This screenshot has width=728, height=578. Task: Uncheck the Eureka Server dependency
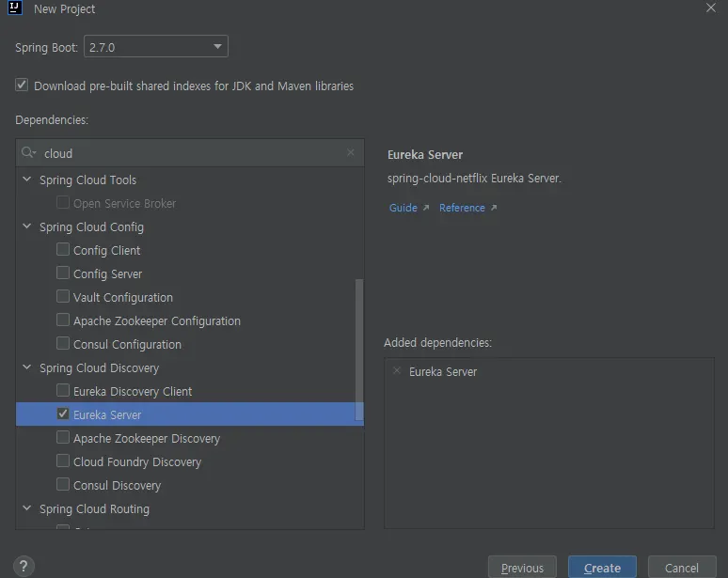point(63,414)
